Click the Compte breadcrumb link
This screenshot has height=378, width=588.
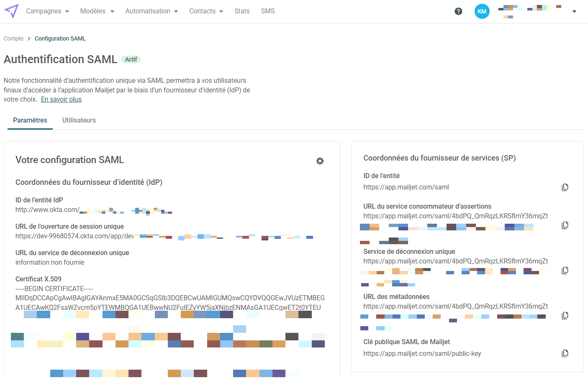pos(13,38)
